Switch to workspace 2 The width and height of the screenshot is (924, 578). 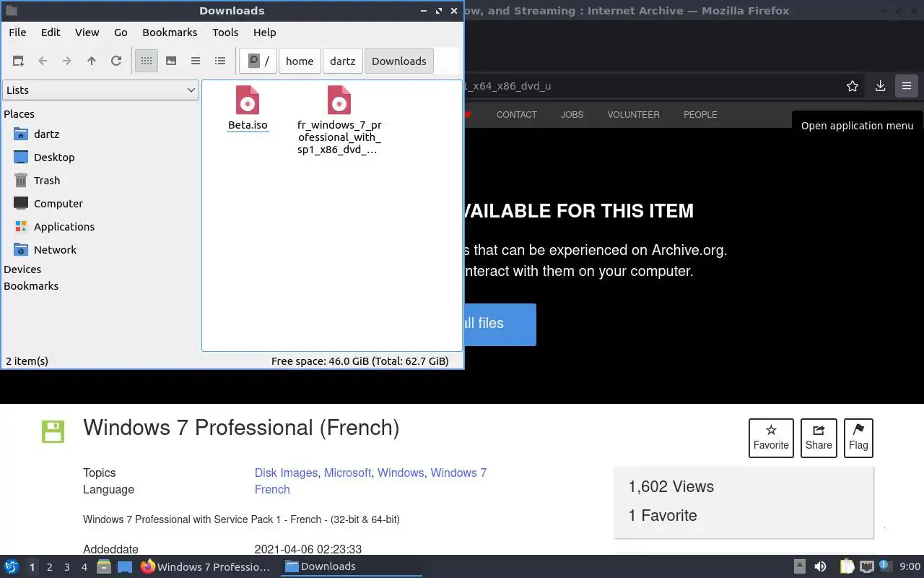click(49, 567)
